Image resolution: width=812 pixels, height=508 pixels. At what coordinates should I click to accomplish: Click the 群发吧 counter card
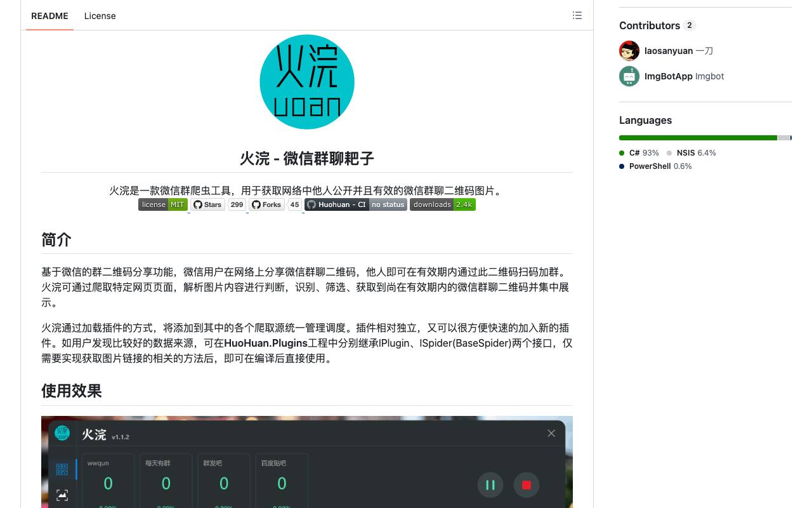(223, 481)
